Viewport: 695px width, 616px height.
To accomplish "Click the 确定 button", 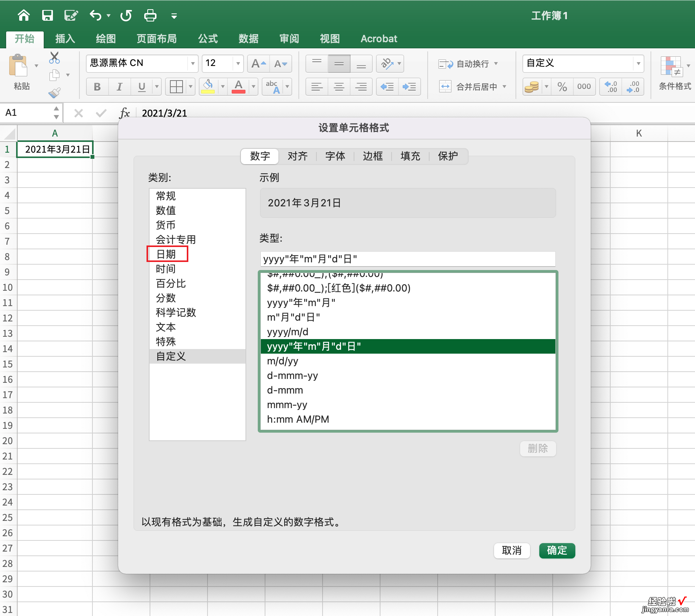I will point(557,550).
